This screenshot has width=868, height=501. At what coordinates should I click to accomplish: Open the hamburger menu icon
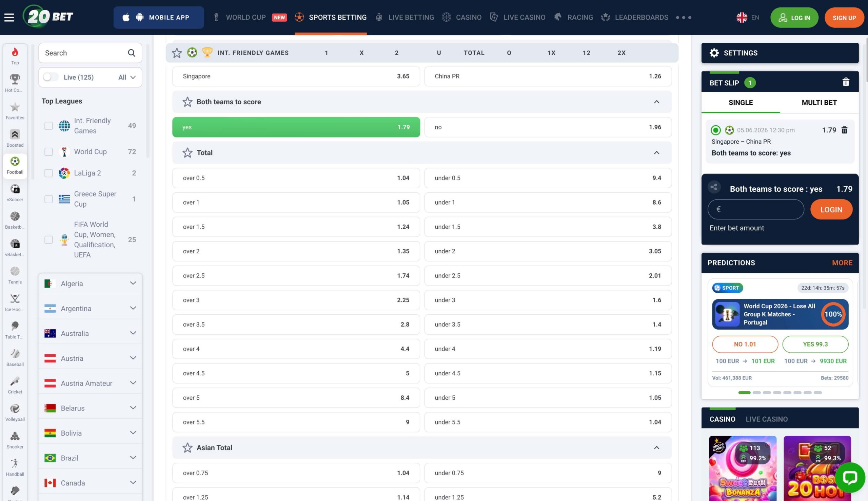9,17
